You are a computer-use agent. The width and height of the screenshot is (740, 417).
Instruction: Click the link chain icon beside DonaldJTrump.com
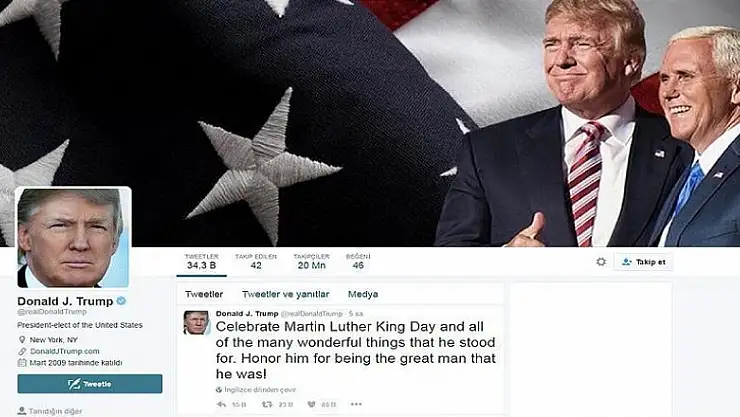22,351
